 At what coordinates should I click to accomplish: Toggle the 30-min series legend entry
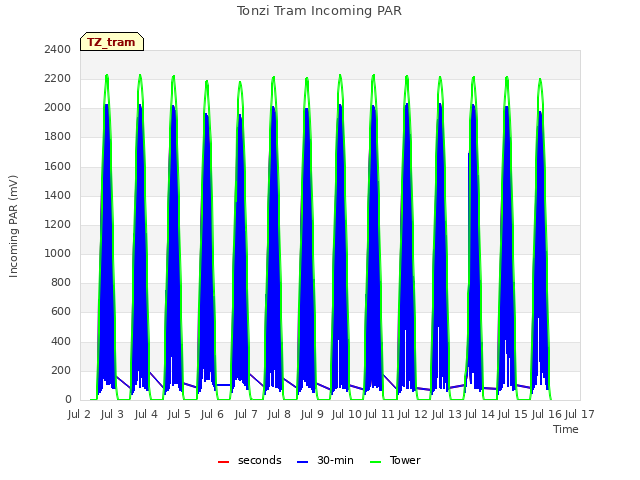[325, 460]
